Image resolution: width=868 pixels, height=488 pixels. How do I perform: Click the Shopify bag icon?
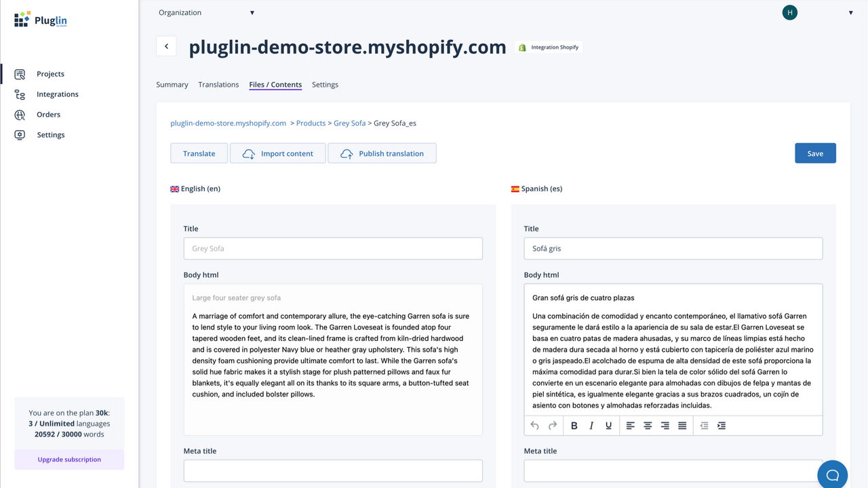[522, 47]
